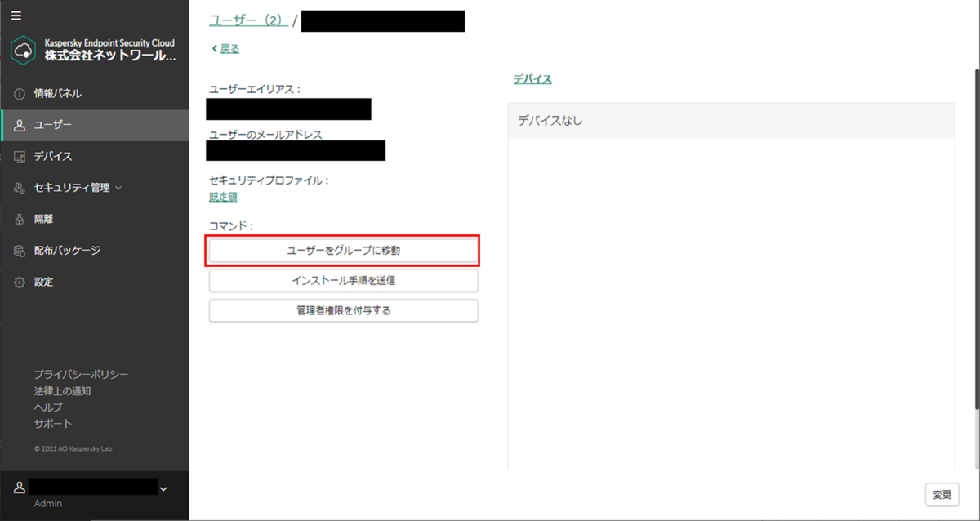Screen dimensions: 980x521
Task: Open the hamburger navigation menu
Action: click(x=14, y=14)
